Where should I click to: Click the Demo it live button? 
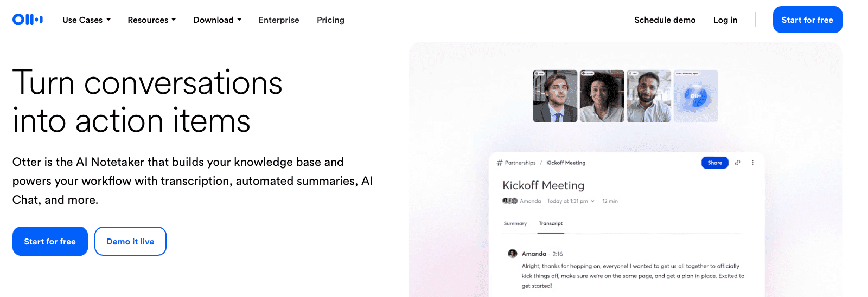pyautogui.click(x=130, y=241)
